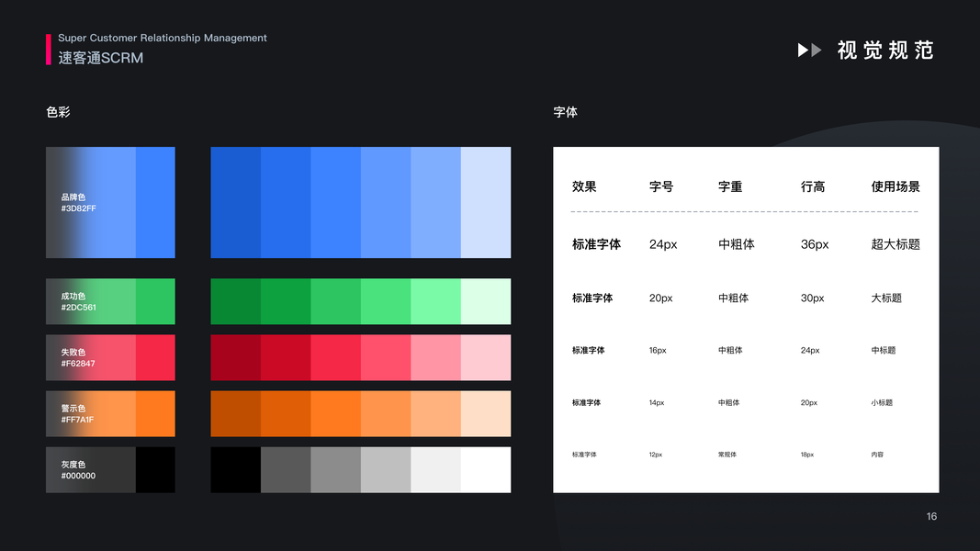Click the 效果 column header
980x551 pixels.
pyautogui.click(x=584, y=186)
